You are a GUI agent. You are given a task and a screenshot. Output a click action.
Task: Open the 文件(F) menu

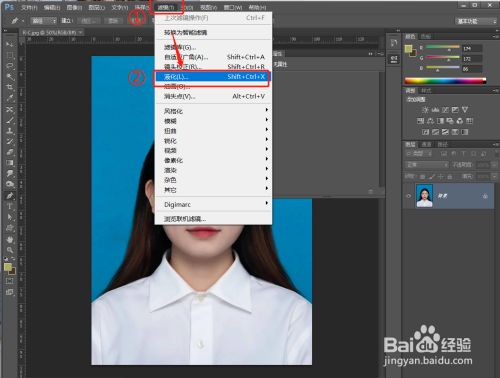click(29, 7)
